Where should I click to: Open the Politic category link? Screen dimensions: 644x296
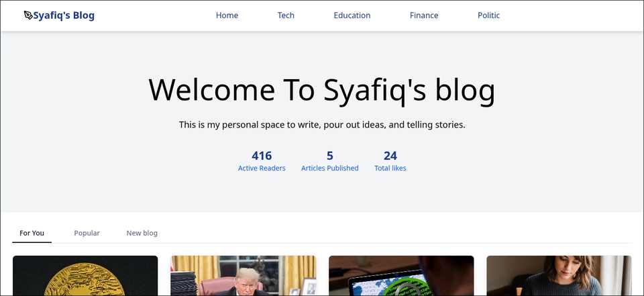(x=488, y=15)
